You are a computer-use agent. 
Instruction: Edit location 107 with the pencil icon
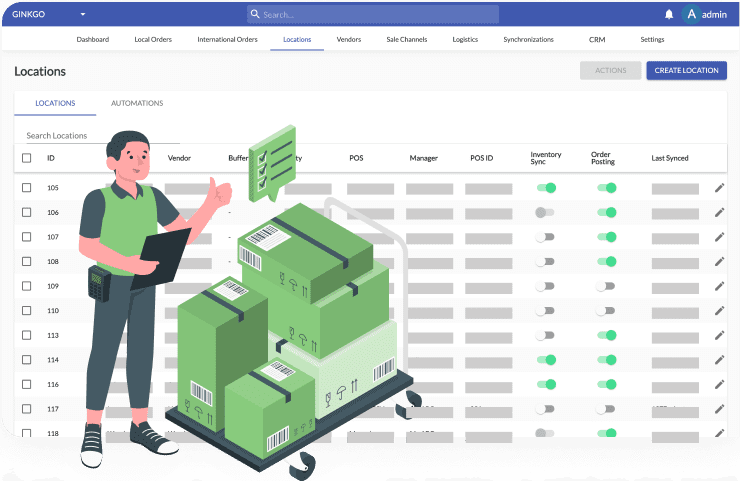coord(719,237)
